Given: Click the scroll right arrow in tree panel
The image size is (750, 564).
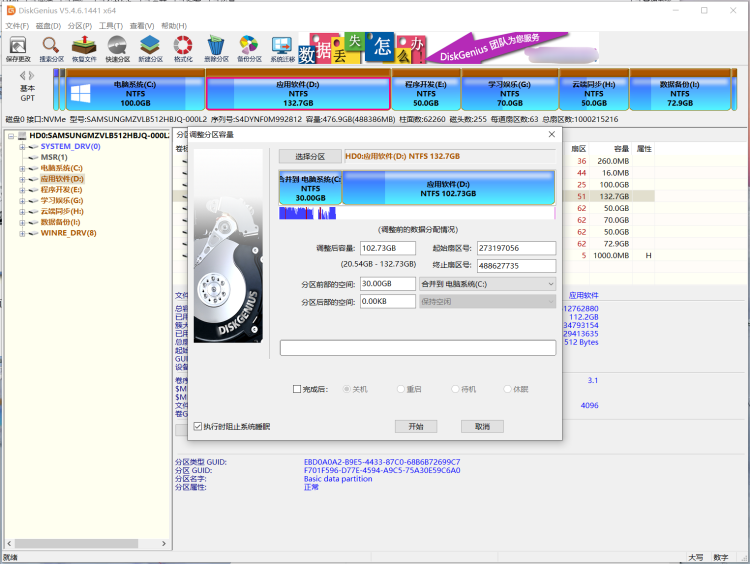Looking at the screenshot, I should (x=164, y=543).
